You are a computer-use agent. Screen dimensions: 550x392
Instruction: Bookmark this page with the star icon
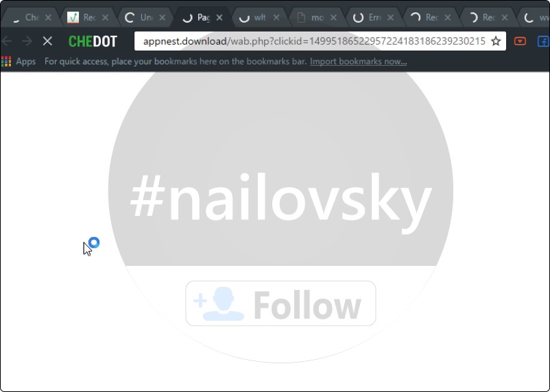(x=496, y=41)
